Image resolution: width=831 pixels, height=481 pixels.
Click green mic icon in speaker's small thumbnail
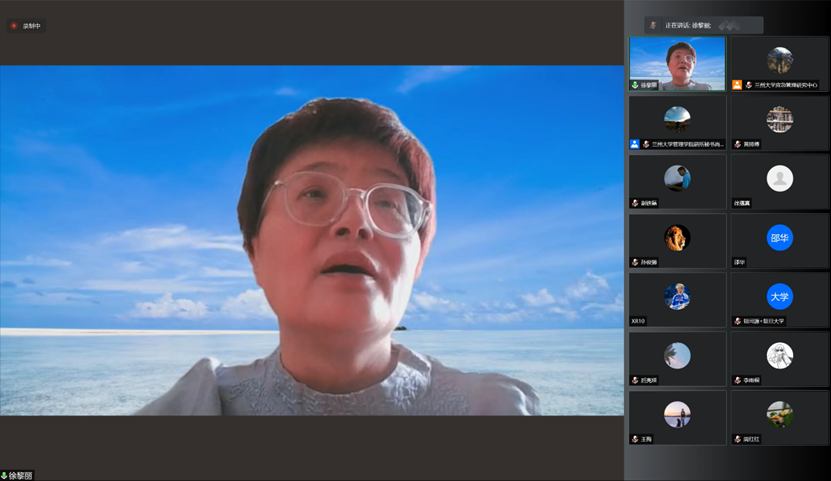[635, 85]
